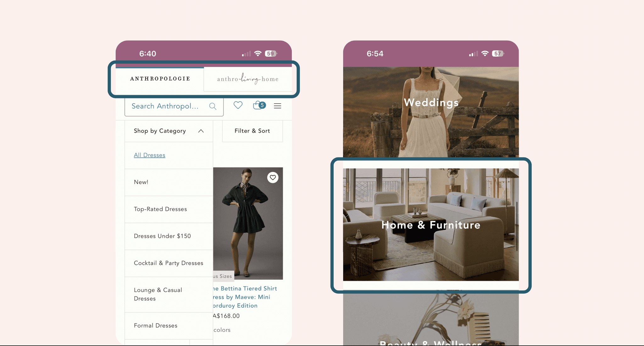Click the Wi-Fi icon on left phone
This screenshot has height=346, width=644.
[x=258, y=54]
